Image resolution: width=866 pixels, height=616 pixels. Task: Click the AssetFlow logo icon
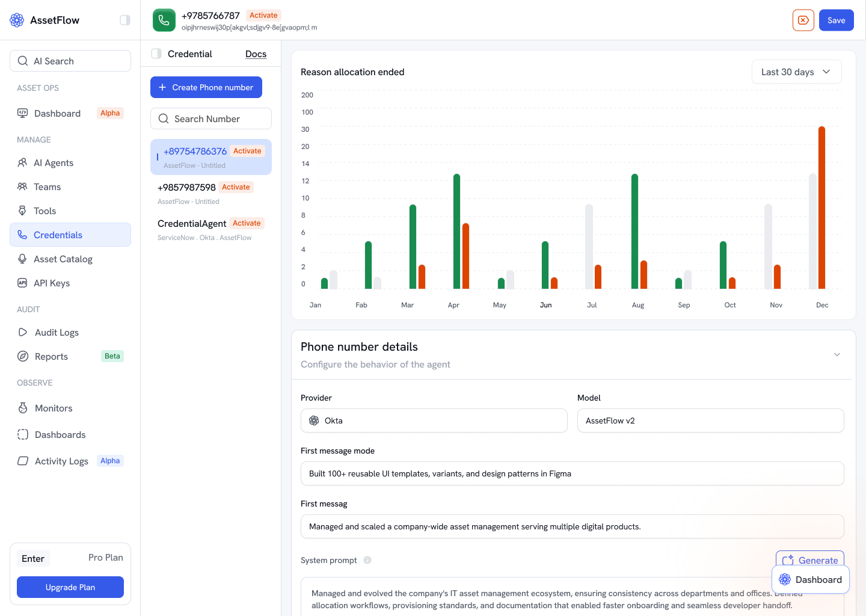(17, 20)
